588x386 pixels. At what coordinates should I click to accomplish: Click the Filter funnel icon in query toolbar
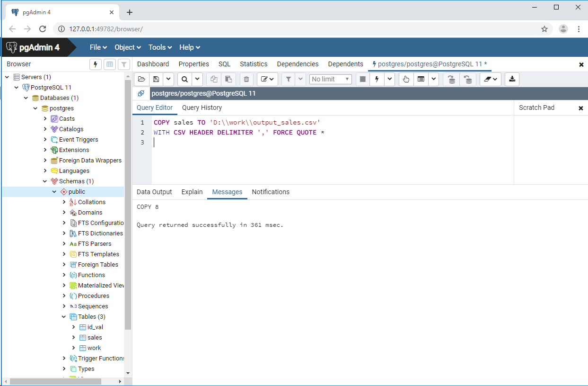tap(288, 79)
